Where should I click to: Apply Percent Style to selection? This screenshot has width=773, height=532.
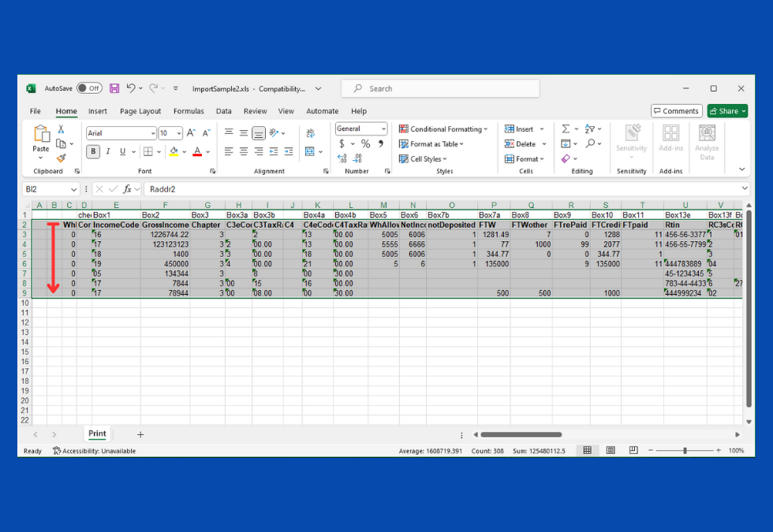coord(365,144)
